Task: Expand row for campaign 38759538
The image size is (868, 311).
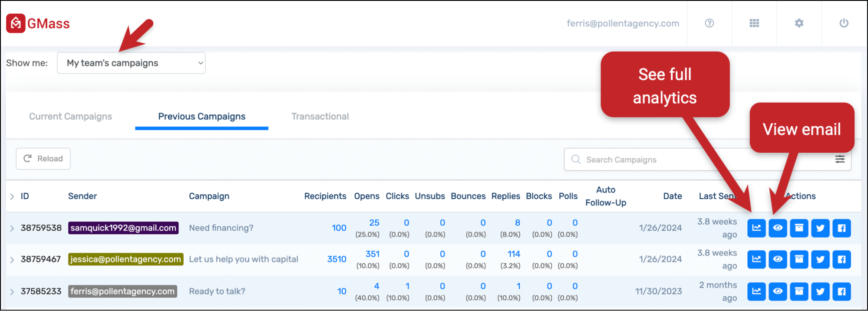Action: (12, 228)
